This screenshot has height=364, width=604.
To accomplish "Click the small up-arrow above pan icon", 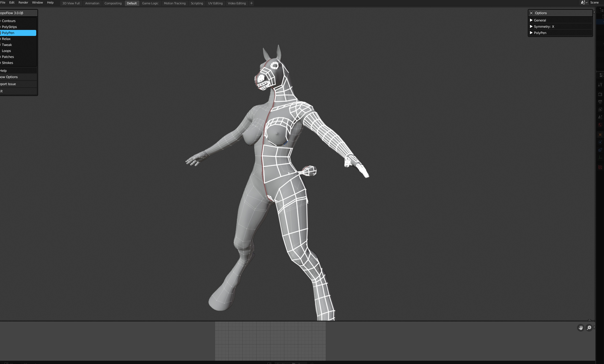I will (590, 320).
